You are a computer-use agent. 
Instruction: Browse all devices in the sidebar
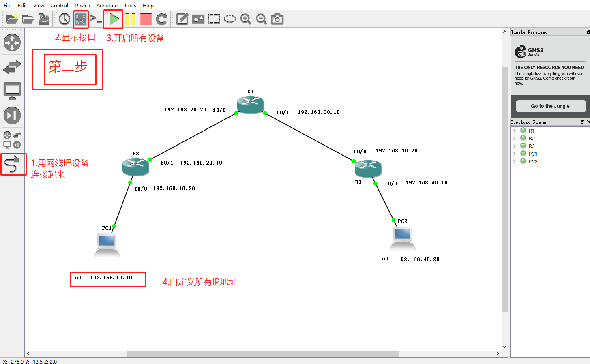(x=12, y=140)
